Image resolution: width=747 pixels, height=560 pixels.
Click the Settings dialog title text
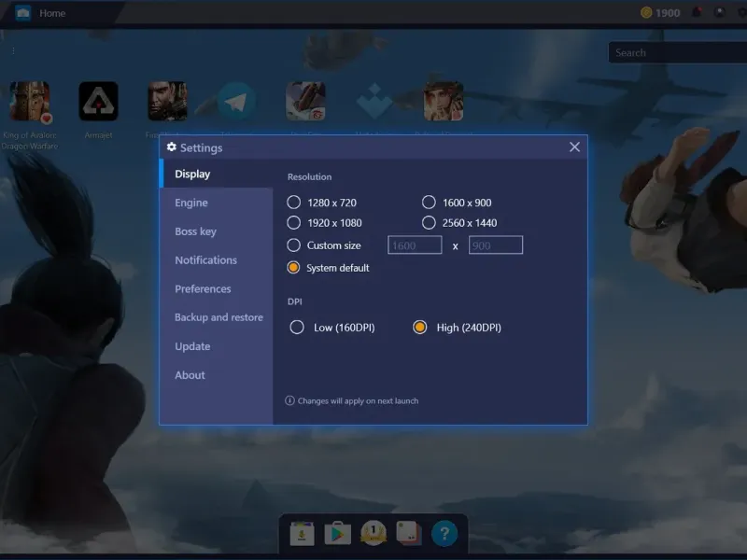(x=201, y=147)
